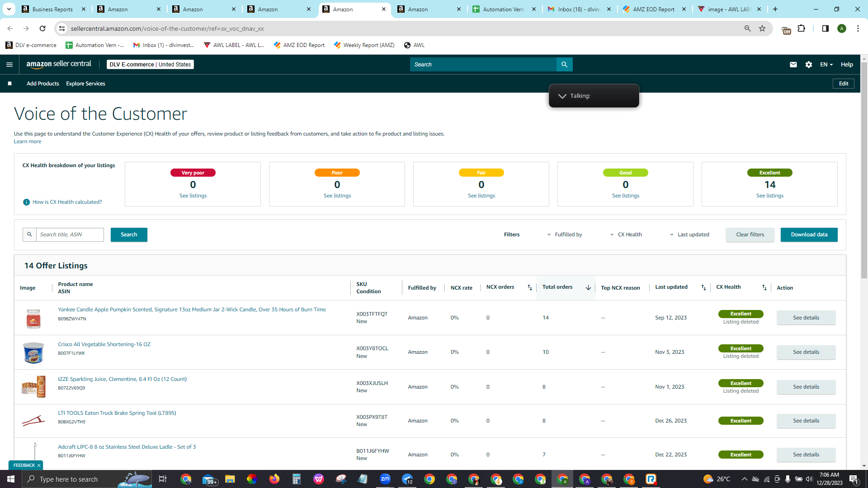Open the Seller Central hamburger menu
The image size is (868, 488).
pyautogui.click(x=9, y=65)
